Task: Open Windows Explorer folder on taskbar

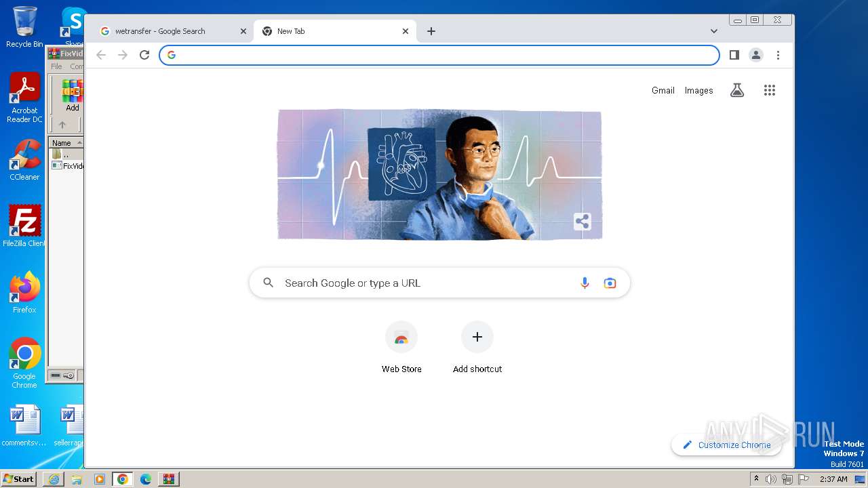Action: (77, 479)
